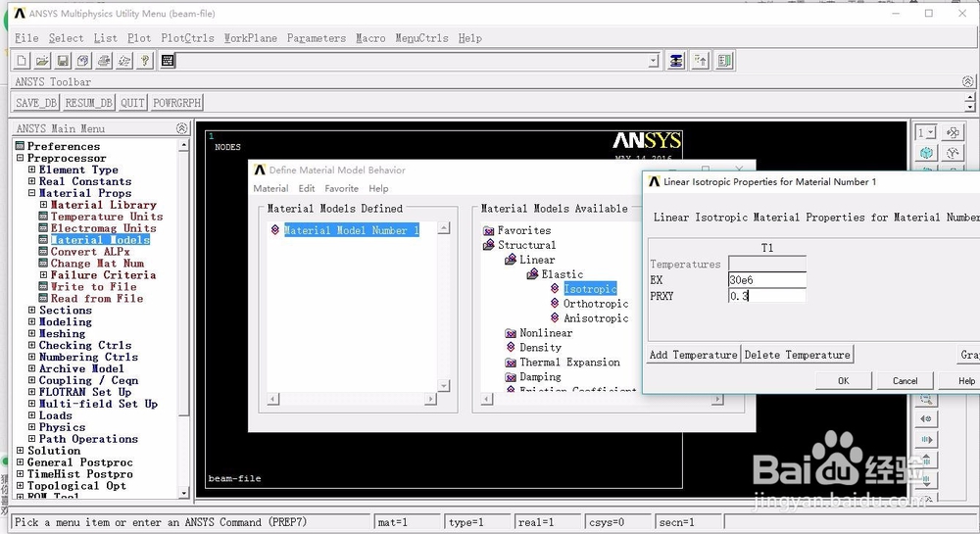The width and height of the screenshot is (980, 534).
Task: Expand the Element Type tree node
Action: (32, 170)
